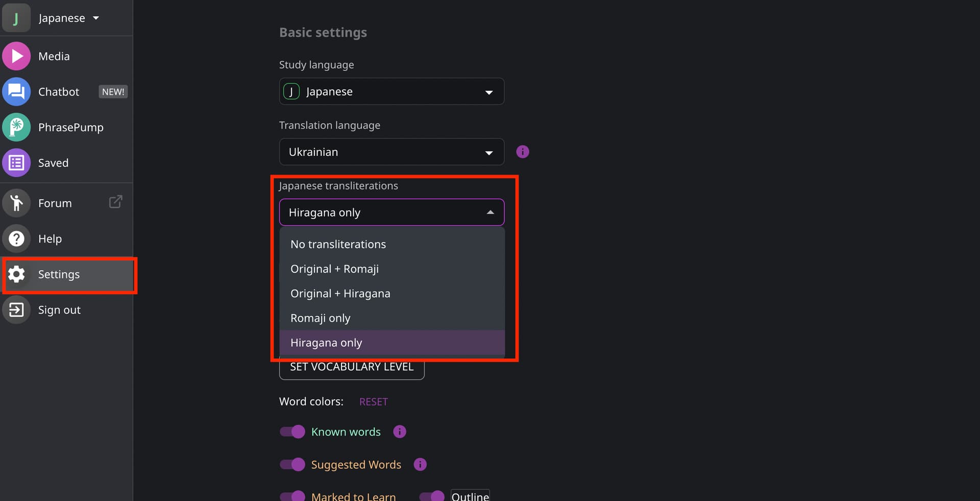Open PhrasePump from the sidebar icon
Viewport: 980px width, 501px height.
click(x=16, y=127)
